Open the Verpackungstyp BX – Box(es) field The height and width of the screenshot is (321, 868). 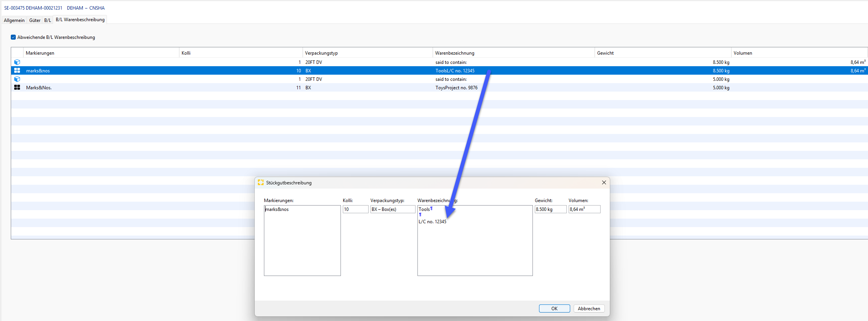(392, 209)
